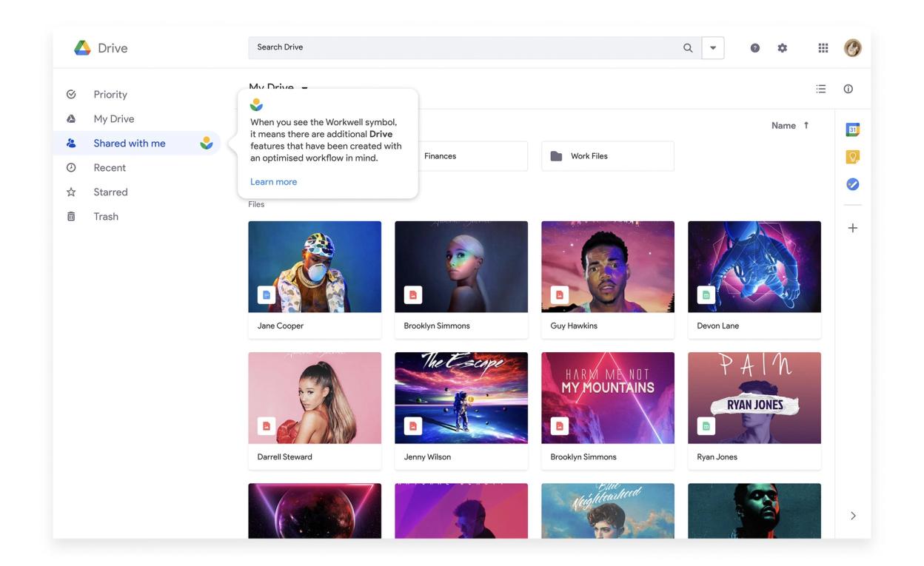Show the view details info icon
924x566 pixels.
[x=848, y=89]
